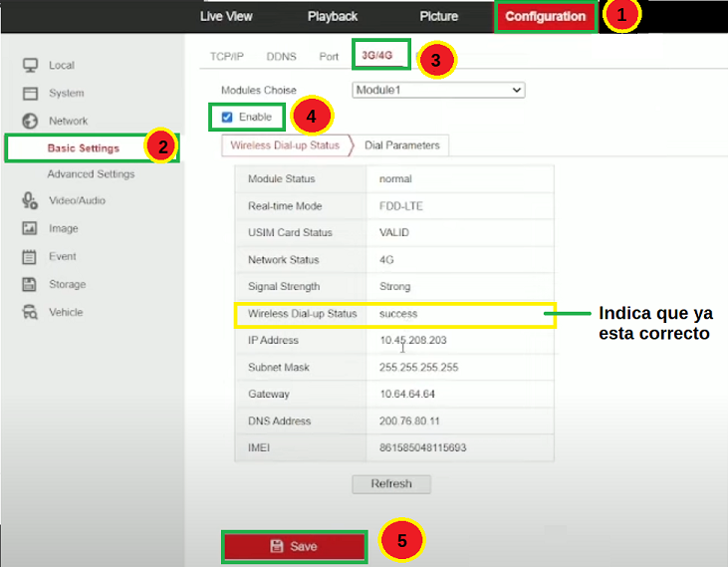Image resolution: width=728 pixels, height=567 pixels.
Task: Go to the Playback menu
Action: pos(333,16)
